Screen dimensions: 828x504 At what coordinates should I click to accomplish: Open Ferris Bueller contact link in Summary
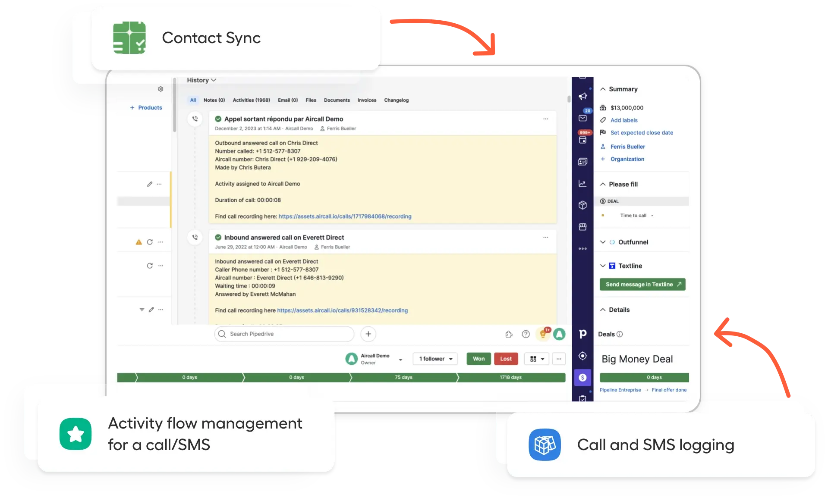click(x=628, y=147)
